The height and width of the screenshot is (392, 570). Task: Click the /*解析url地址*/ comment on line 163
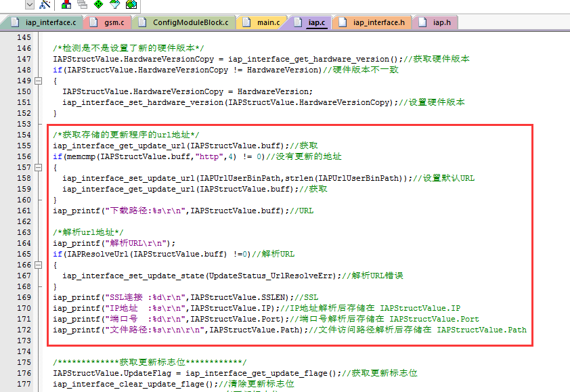pos(88,232)
